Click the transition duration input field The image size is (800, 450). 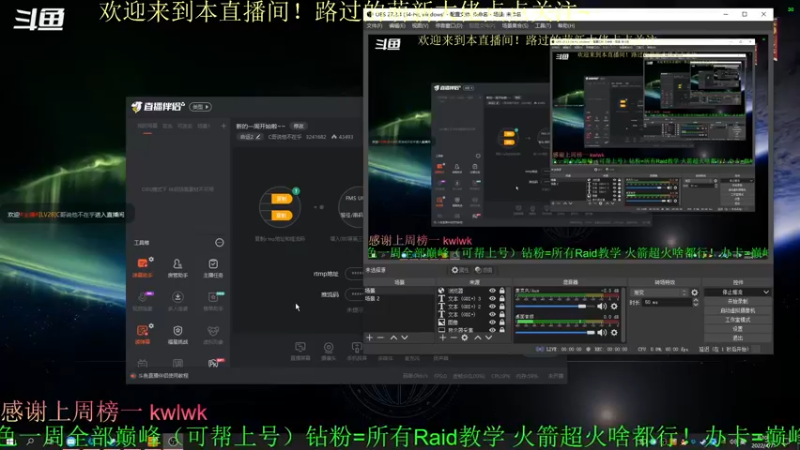click(667, 303)
